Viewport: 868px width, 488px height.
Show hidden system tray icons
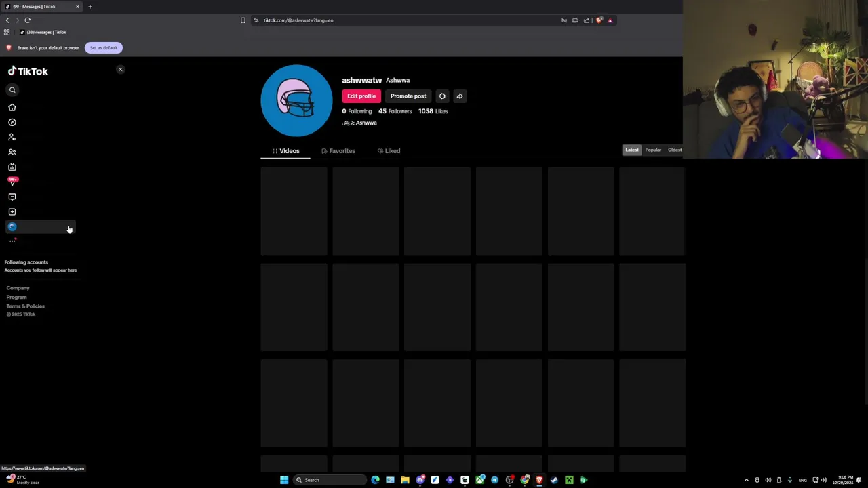point(747,480)
